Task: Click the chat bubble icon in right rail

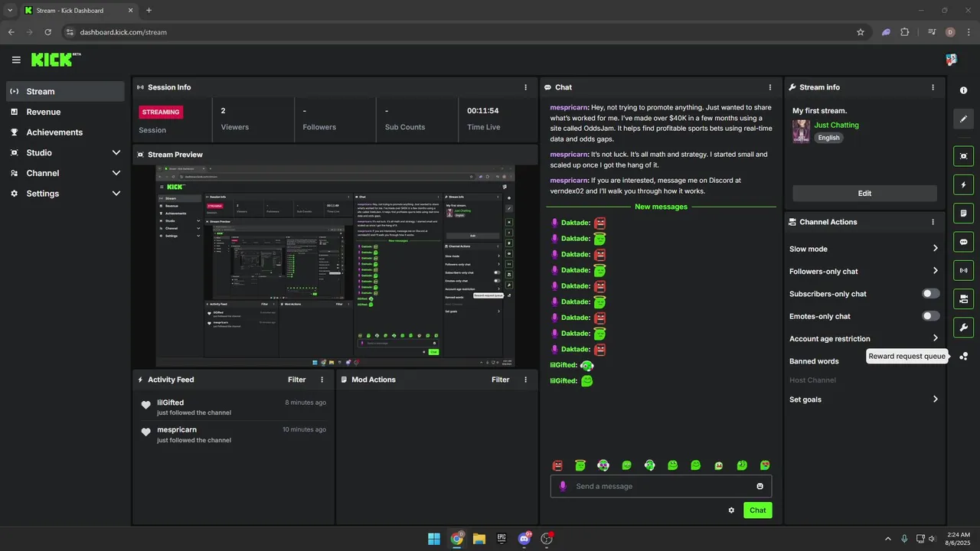Action: [x=963, y=242]
